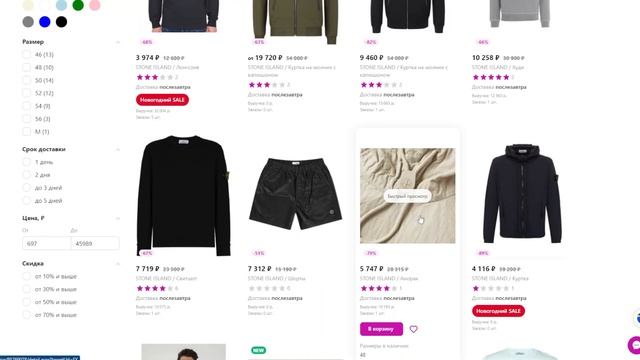Collapse the Срок доставки filter section
640x360 pixels.
pos(118,149)
